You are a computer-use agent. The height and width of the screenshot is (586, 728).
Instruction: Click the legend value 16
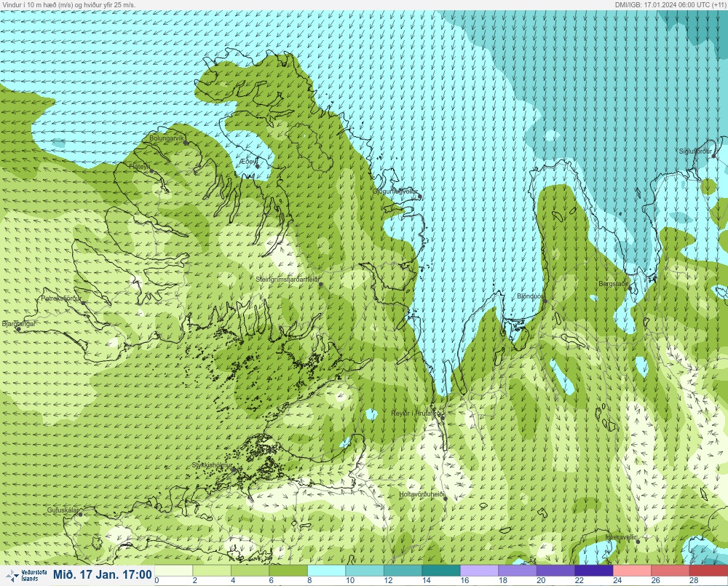click(464, 580)
